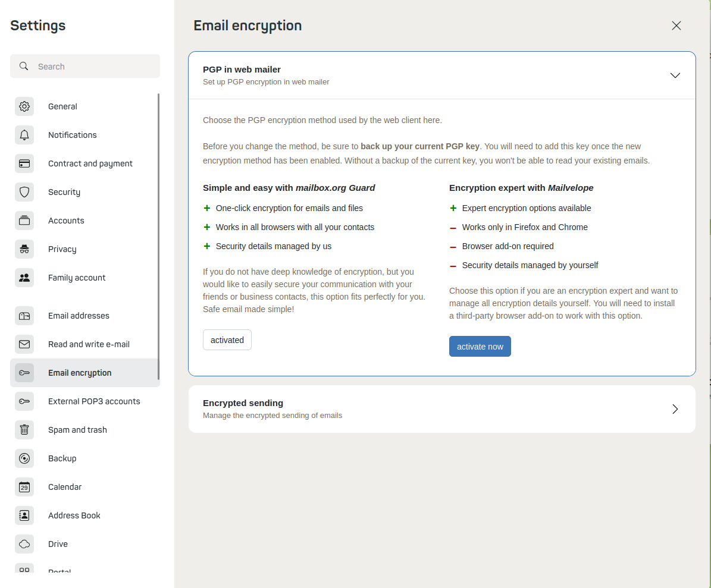Click the External POP3 accounts key icon
Screen dimensions: 711x588
pyautogui.click(x=24, y=401)
